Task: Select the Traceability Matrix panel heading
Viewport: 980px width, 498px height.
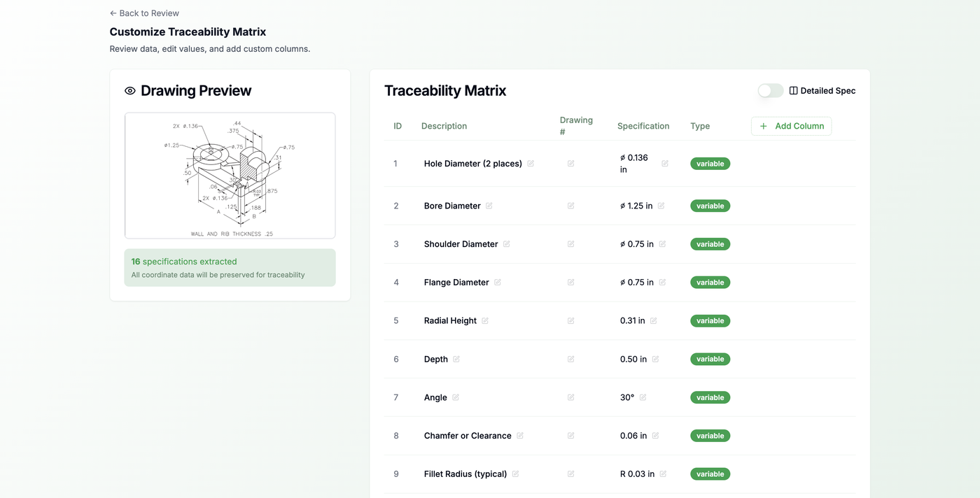Action: point(444,90)
